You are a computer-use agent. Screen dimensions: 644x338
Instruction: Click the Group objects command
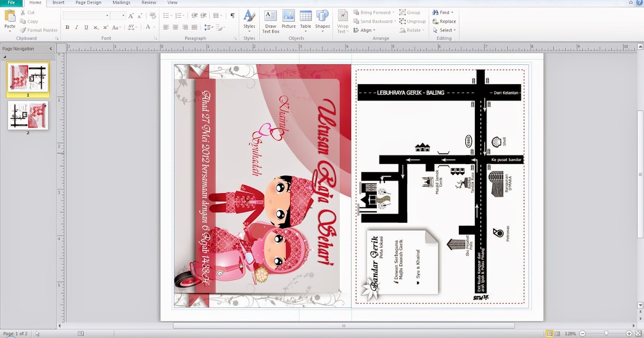[x=409, y=12]
